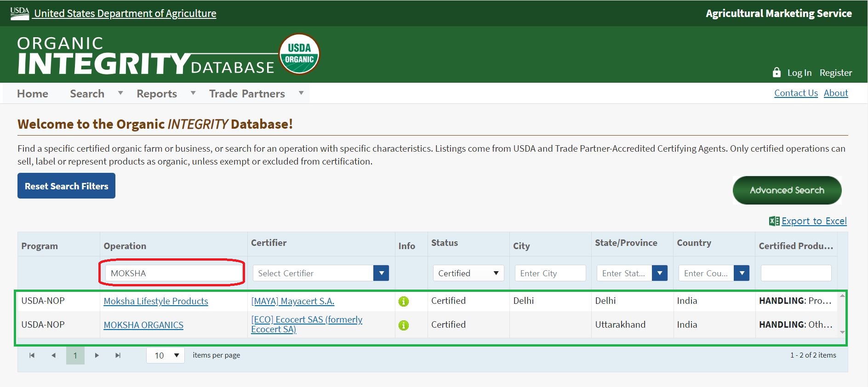Click the Operation filter field containing MOKSHA
The width and height of the screenshot is (868, 387).
click(174, 273)
